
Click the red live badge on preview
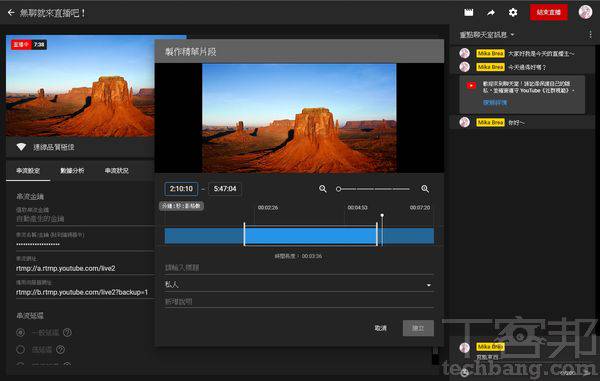21,45
